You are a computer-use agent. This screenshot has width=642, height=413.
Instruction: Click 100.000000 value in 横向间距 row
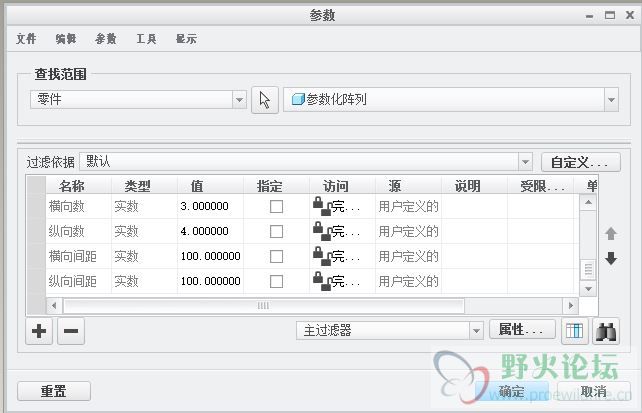click(210, 256)
